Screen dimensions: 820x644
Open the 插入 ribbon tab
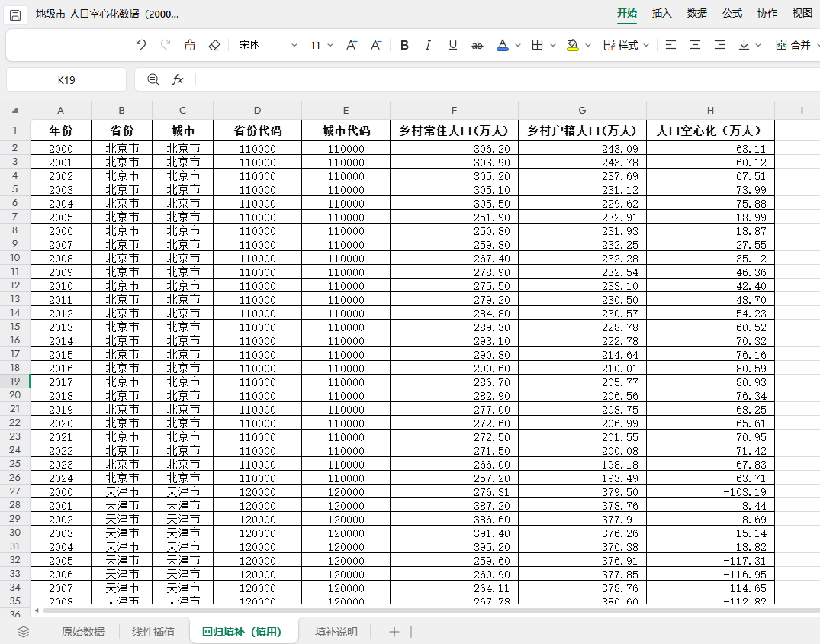(661, 13)
